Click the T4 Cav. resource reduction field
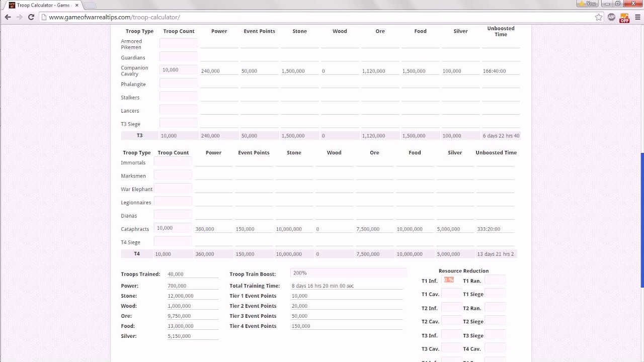 495,348
